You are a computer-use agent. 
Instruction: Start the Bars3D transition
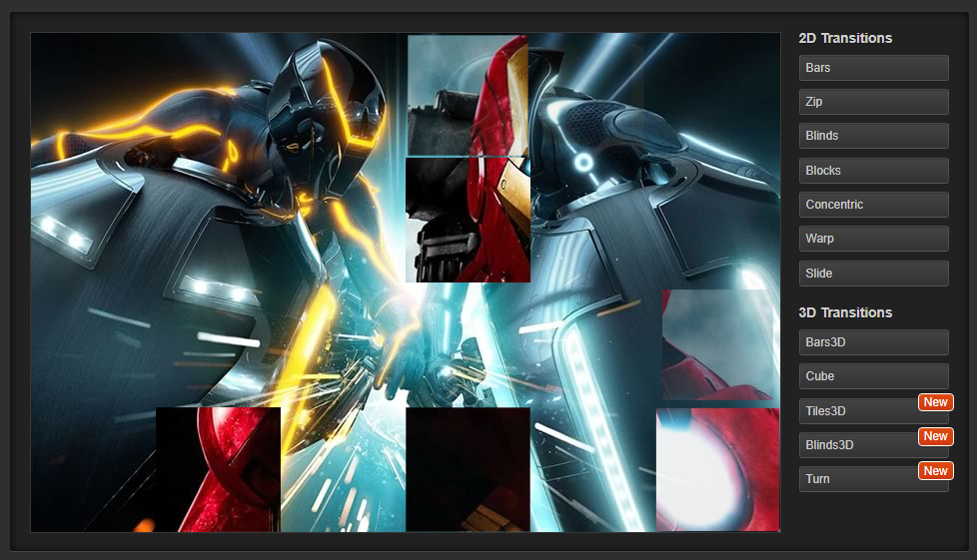click(873, 342)
